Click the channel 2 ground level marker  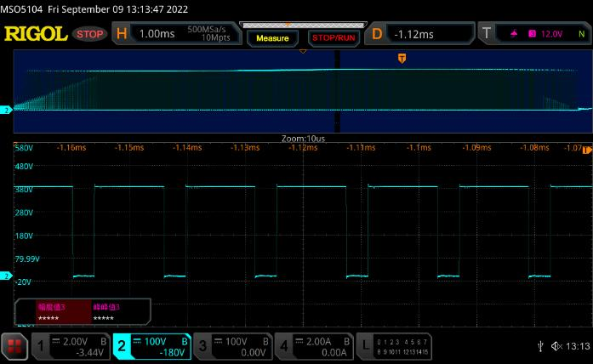point(7,276)
